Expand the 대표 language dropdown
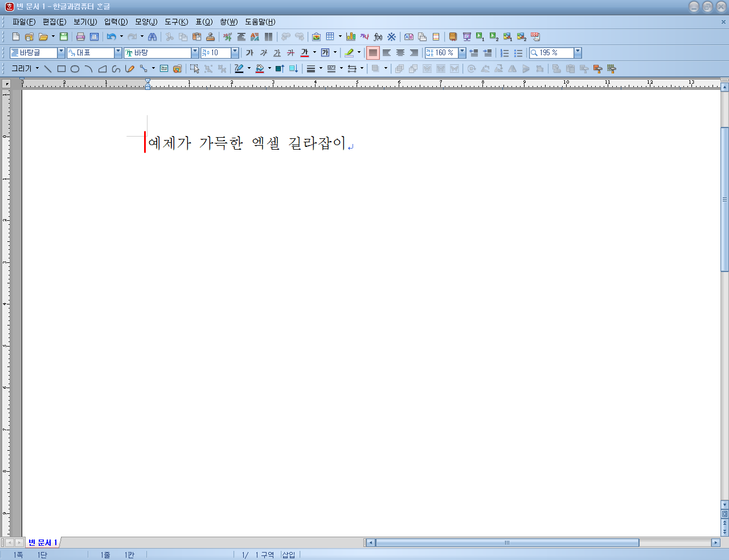729x560 pixels. click(118, 52)
